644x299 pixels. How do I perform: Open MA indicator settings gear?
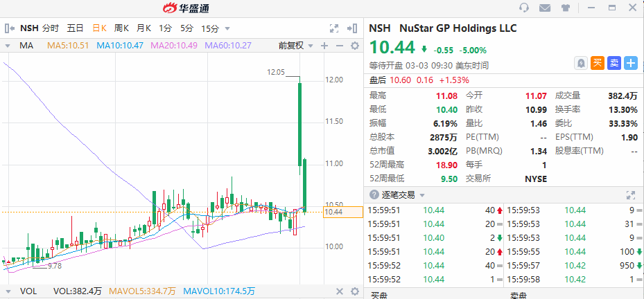[354, 46]
